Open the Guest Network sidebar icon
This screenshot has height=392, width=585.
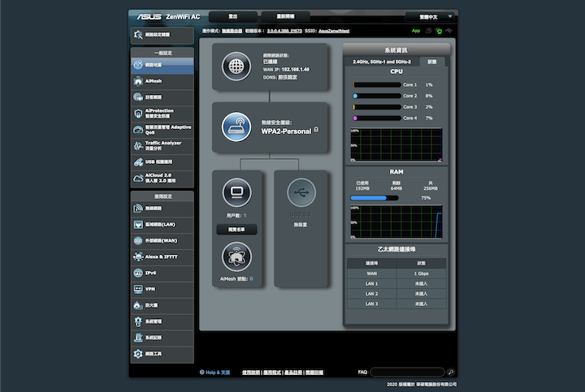coord(138,97)
